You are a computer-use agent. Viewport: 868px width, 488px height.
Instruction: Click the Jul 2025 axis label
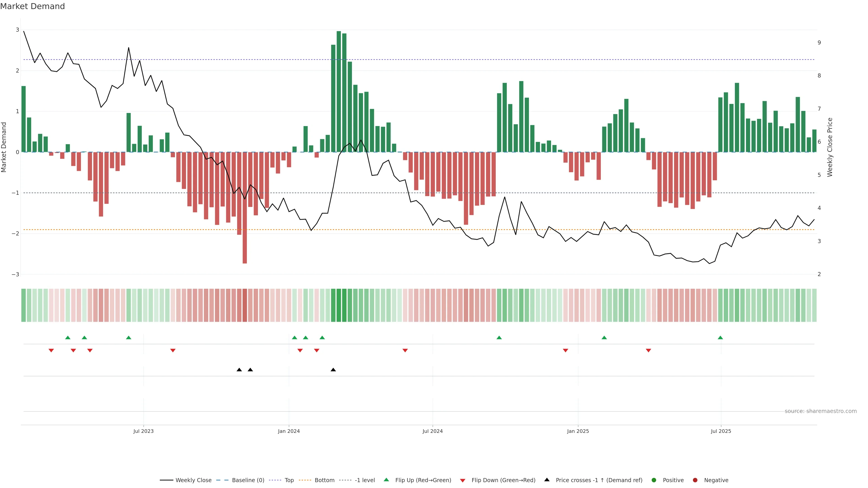click(721, 431)
